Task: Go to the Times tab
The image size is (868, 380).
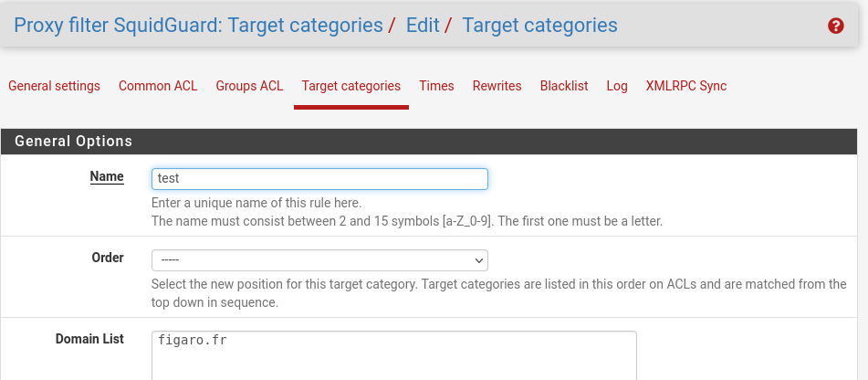Action: (436, 86)
